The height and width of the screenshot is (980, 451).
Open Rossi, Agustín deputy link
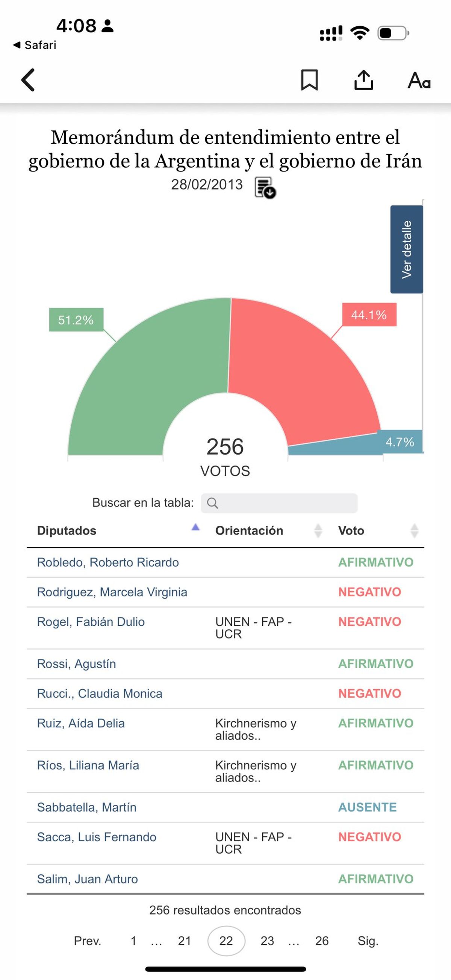[x=76, y=664]
